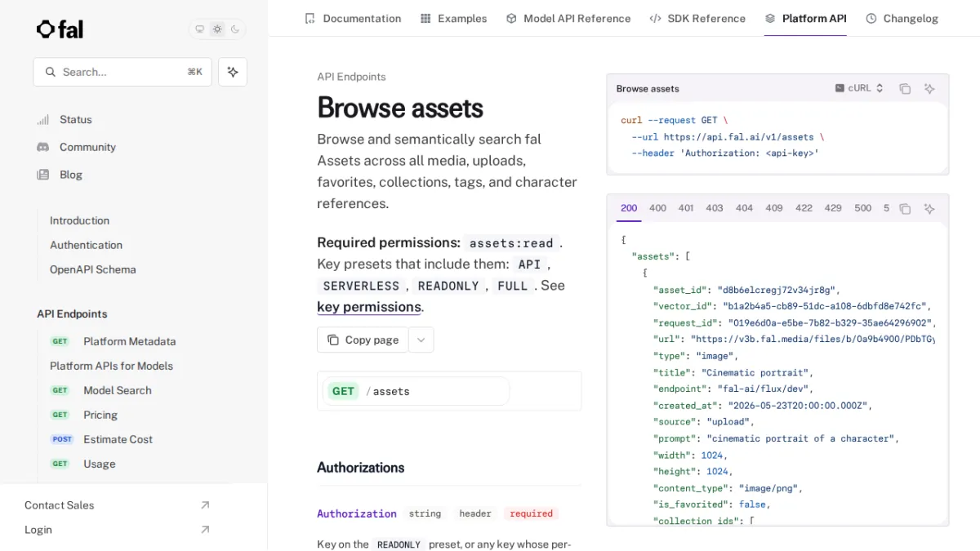Switch to light theme mode
Image resolution: width=980 pixels, height=551 pixels.
click(x=217, y=29)
